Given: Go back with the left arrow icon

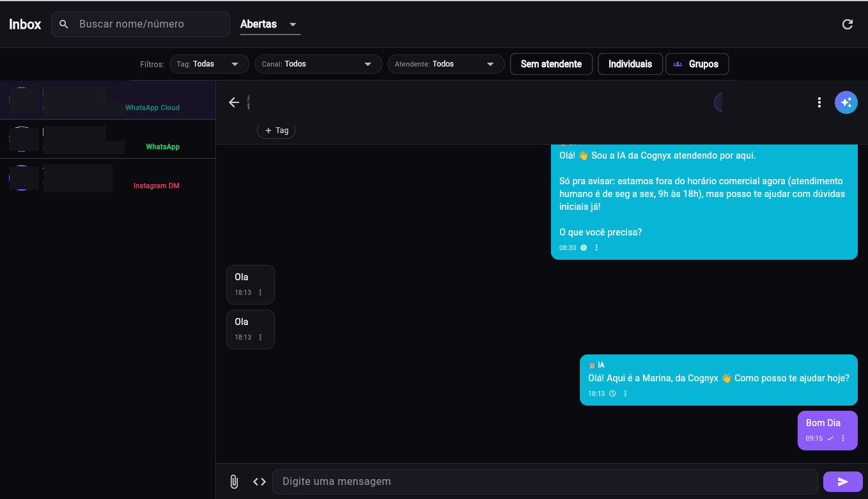Looking at the screenshot, I should click(x=234, y=102).
